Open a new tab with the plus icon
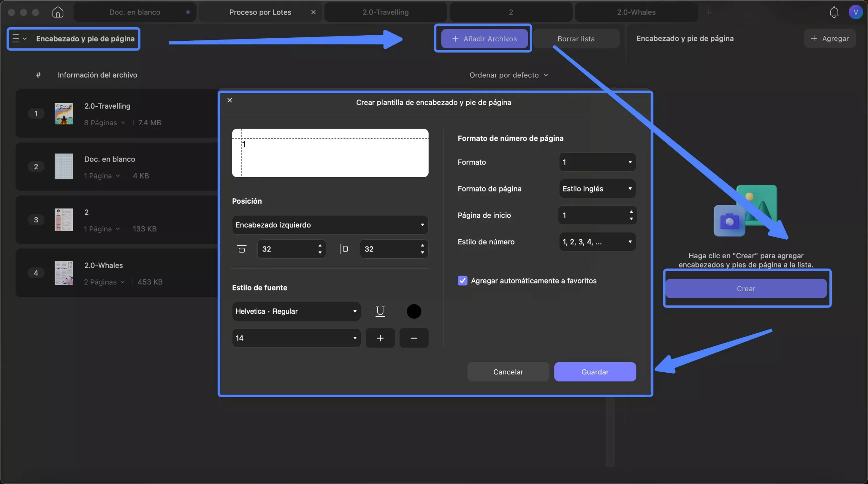The width and height of the screenshot is (868, 484). [x=709, y=12]
